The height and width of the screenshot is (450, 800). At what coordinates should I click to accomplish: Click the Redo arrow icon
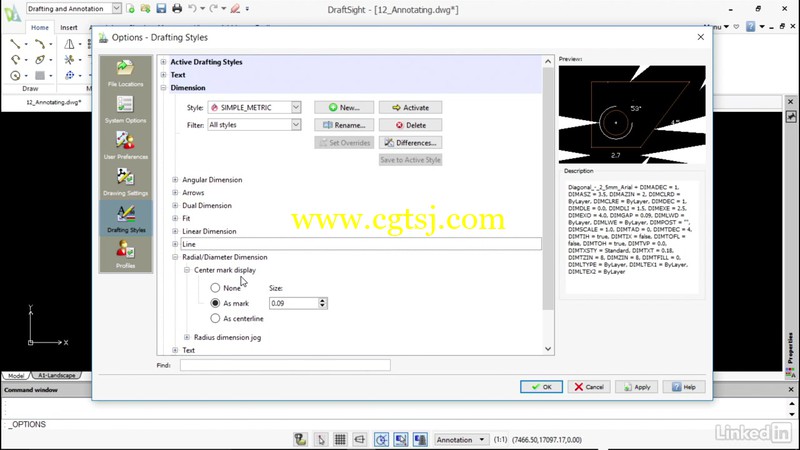click(213, 9)
